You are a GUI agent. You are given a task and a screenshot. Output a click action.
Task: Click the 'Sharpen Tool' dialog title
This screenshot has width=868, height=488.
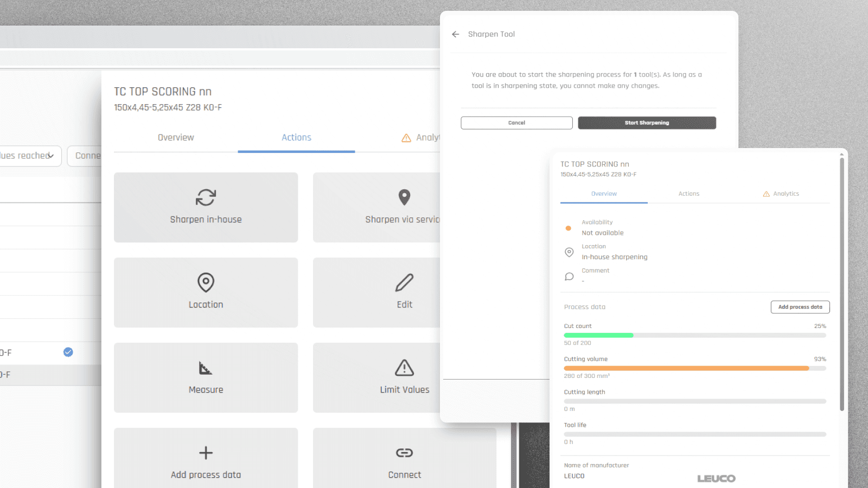[492, 34]
